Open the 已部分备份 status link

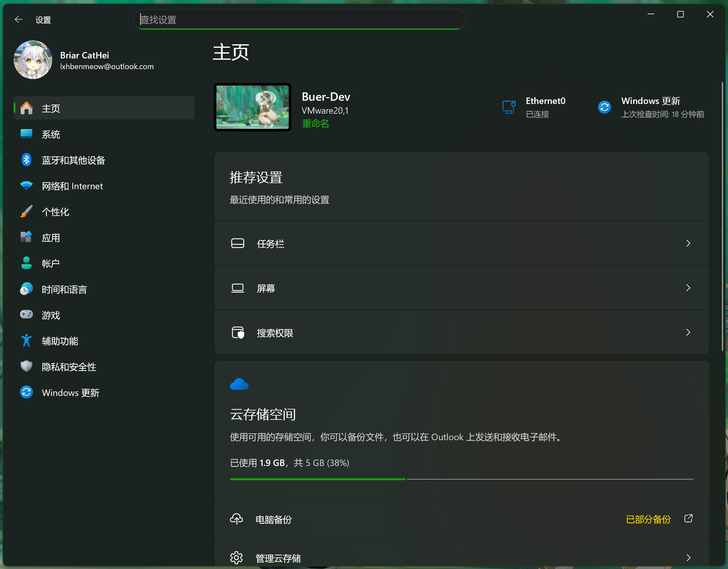click(648, 519)
